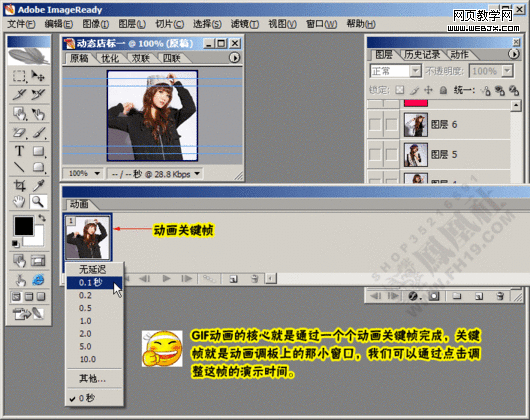
Task: Click add layer style icon in layers panel
Action: [413, 296]
